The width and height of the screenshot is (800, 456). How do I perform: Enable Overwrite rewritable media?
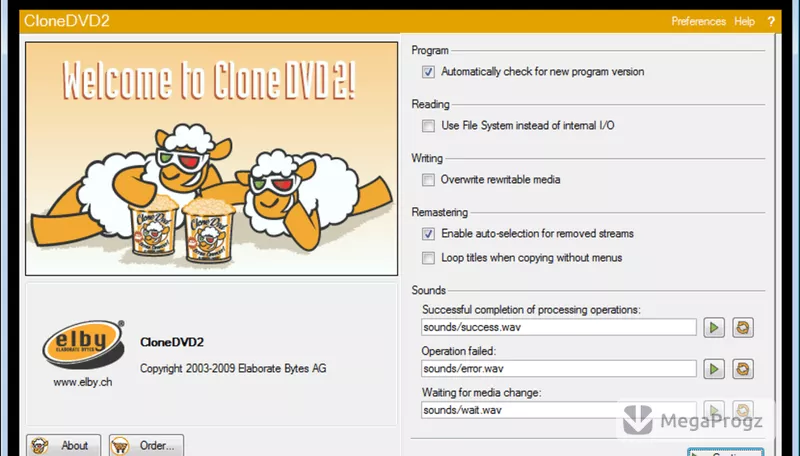[428, 180]
